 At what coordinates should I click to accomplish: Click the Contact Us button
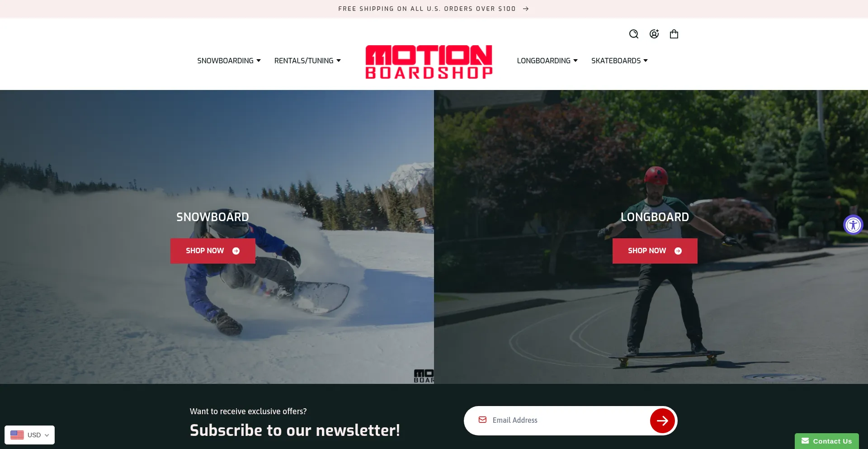(827, 441)
